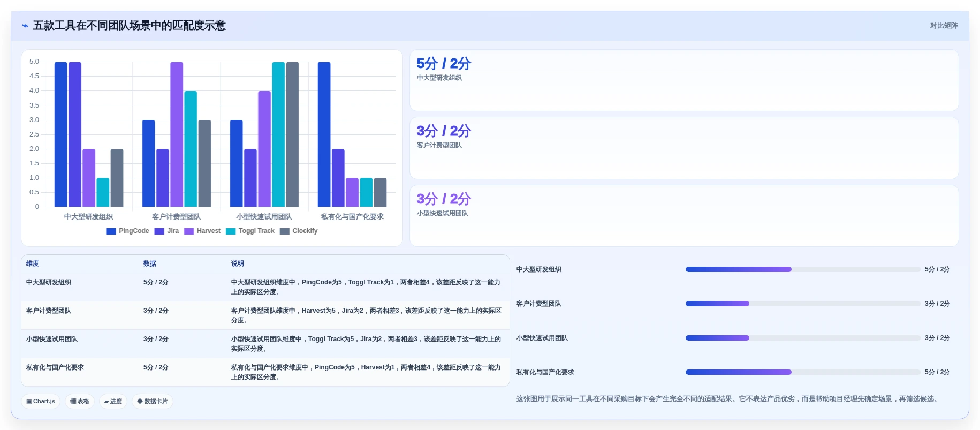
Task: Click the description starting 客户计费型团队维度中
Action: pos(366,315)
